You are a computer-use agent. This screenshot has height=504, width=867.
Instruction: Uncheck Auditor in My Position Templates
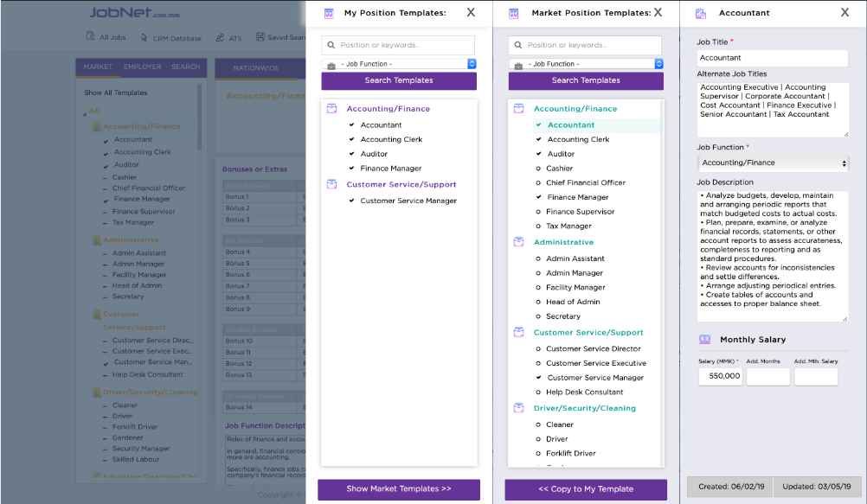(351, 154)
